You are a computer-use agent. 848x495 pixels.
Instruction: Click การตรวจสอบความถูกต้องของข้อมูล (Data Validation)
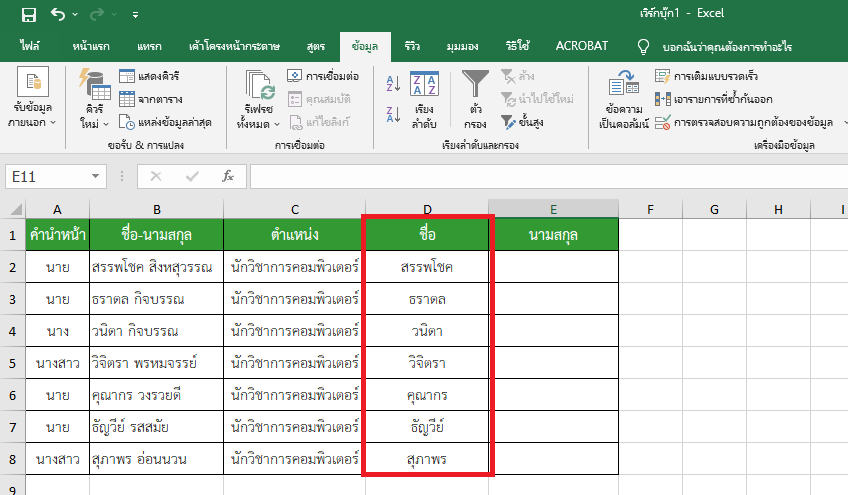744,122
